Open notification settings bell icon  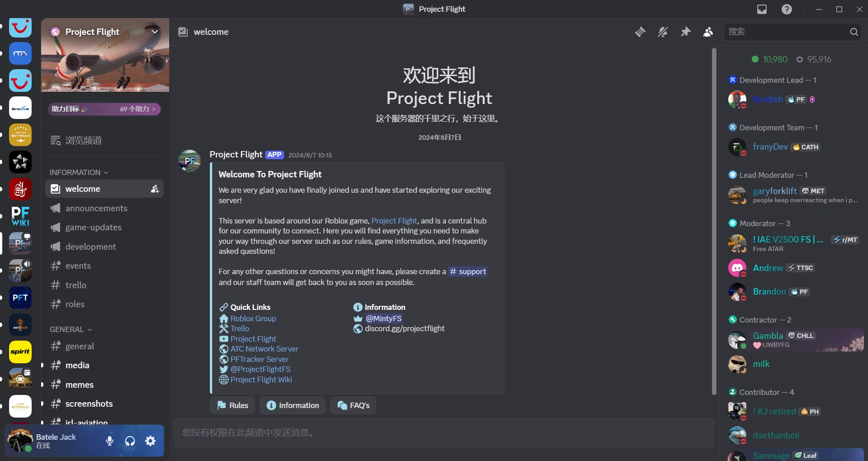(x=663, y=32)
